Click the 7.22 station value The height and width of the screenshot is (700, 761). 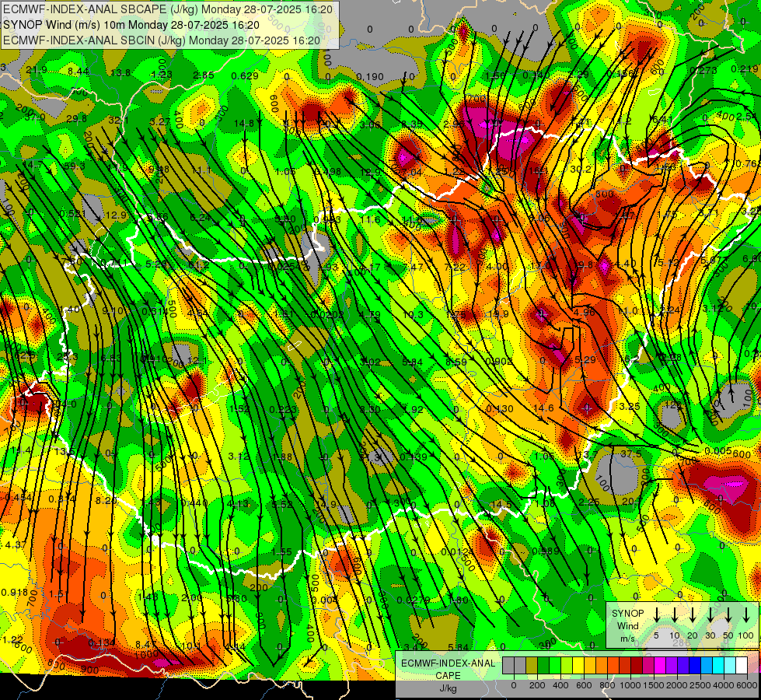click(x=455, y=268)
